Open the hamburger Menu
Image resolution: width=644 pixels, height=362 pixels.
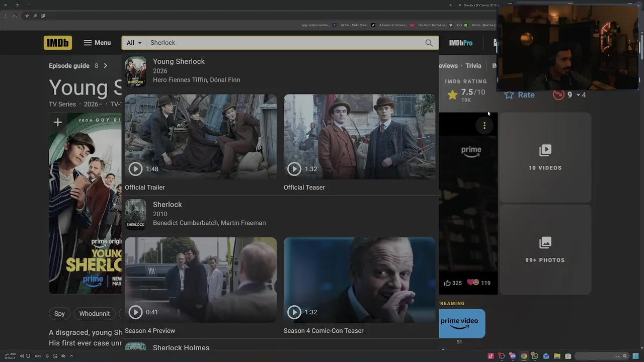(x=97, y=43)
